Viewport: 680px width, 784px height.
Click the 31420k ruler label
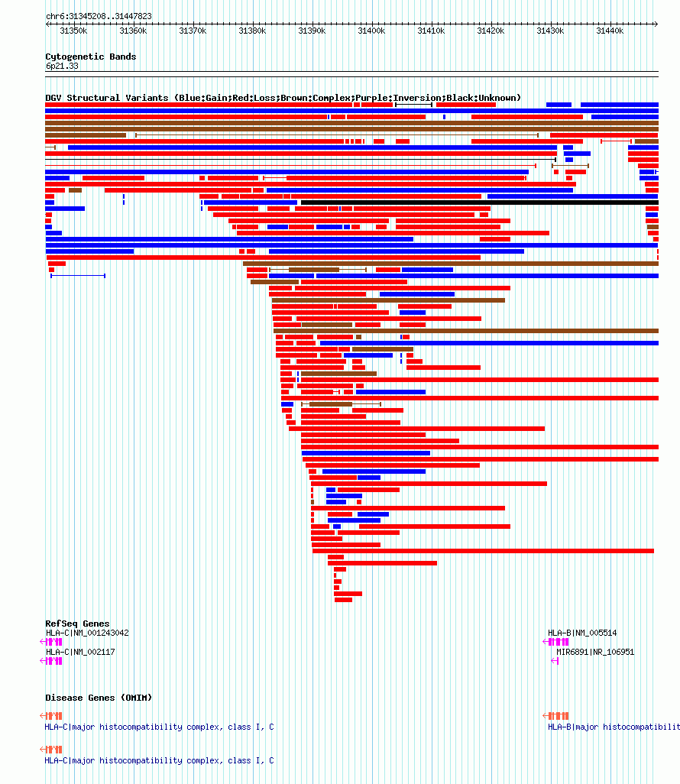491,31
